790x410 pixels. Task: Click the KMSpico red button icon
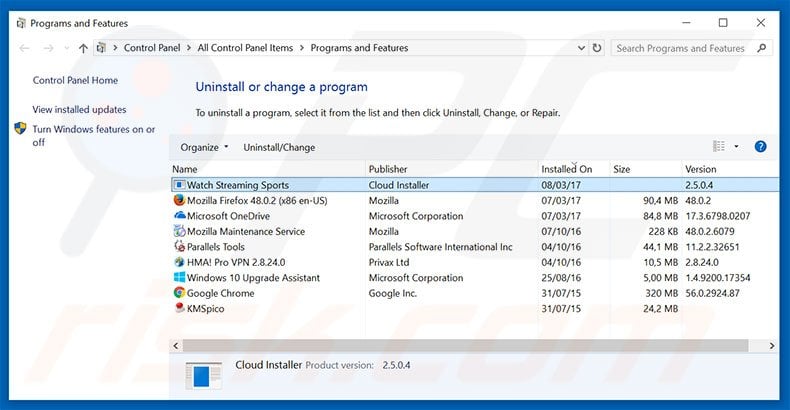point(179,308)
